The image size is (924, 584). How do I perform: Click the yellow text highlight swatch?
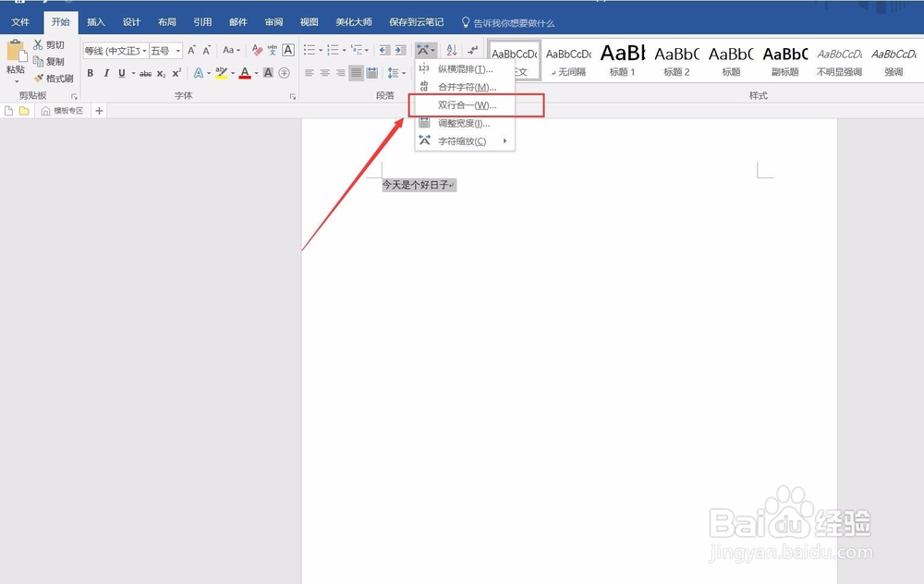click(221, 77)
